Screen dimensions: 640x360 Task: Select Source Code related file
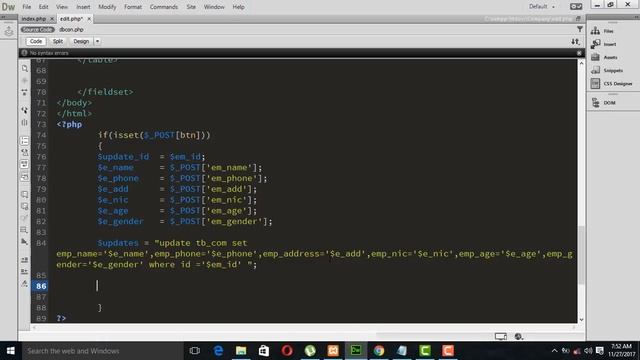pyautogui.click(x=38, y=29)
